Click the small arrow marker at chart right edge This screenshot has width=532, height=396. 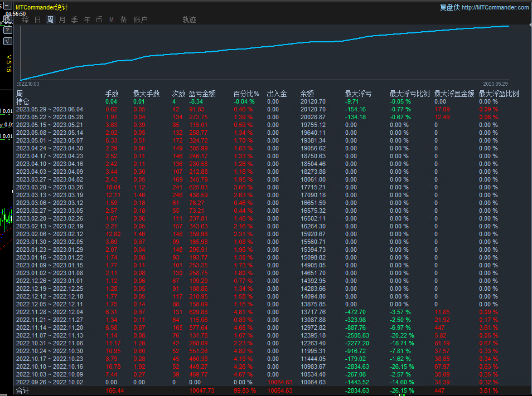[x=529, y=25]
